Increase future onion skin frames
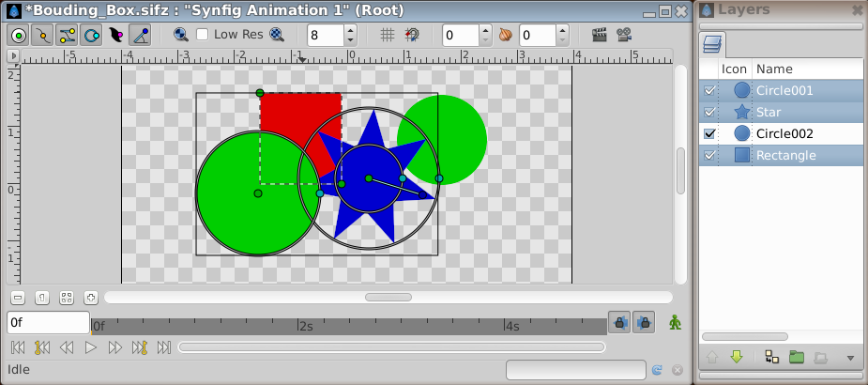This screenshot has width=868, height=385. pos(562,30)
